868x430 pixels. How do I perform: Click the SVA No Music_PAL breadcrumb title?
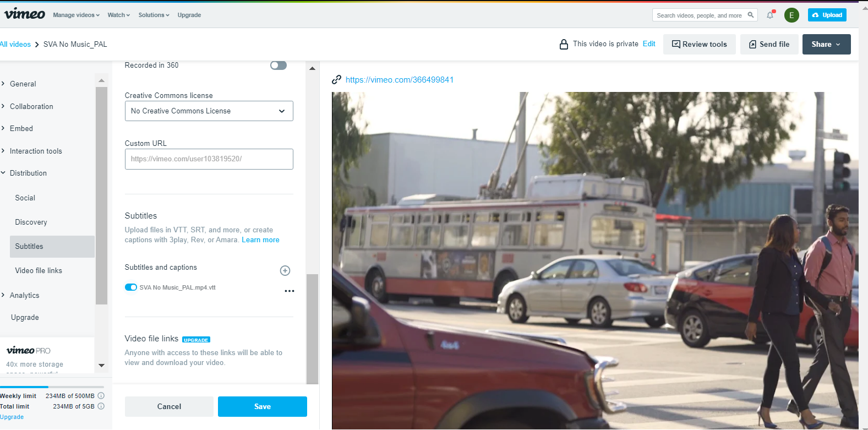coord(75,44)
